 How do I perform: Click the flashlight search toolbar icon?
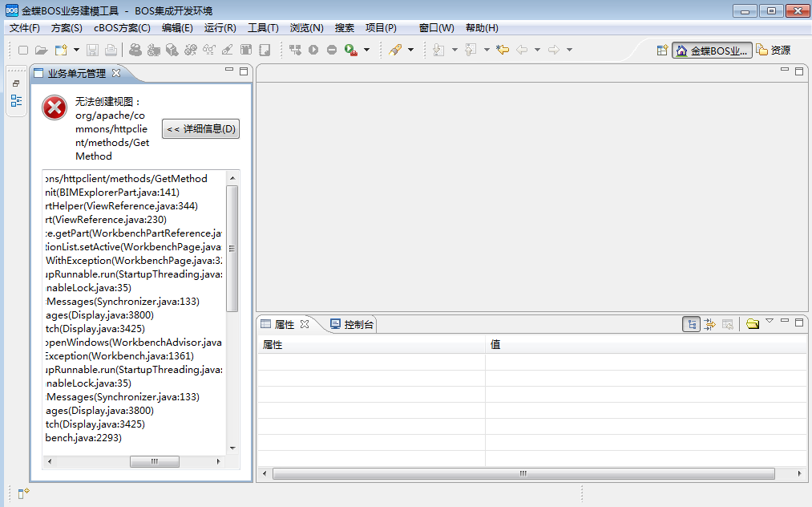pyautogui.click(x=396, y=50)
